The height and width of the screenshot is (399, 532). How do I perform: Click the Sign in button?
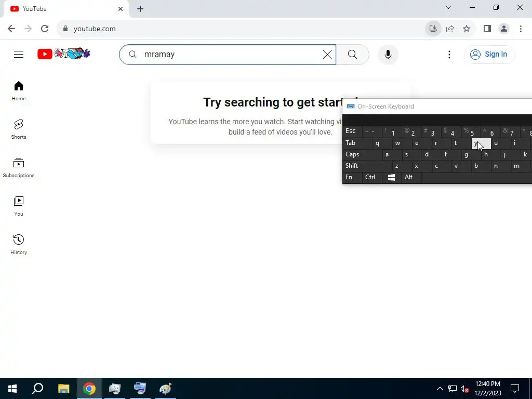489,54
